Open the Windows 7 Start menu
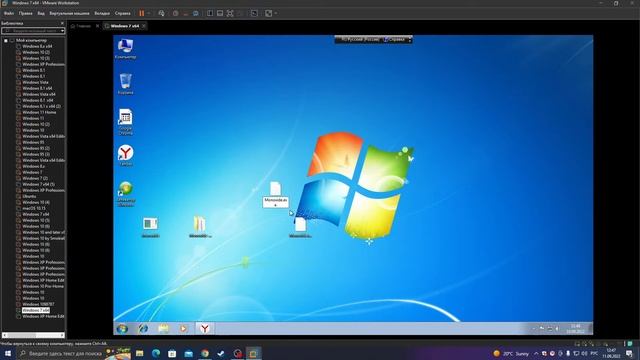Viewport: 640px width, 360px height. click(x=122, y=329)
